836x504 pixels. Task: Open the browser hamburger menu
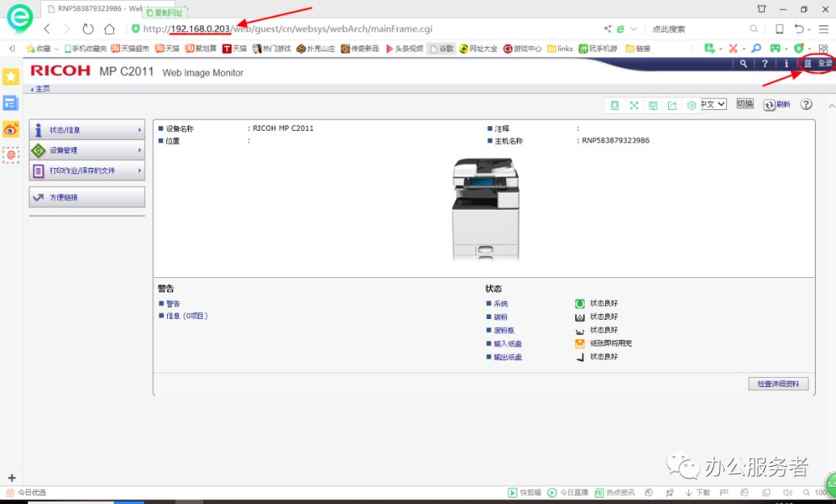point(824,29)
